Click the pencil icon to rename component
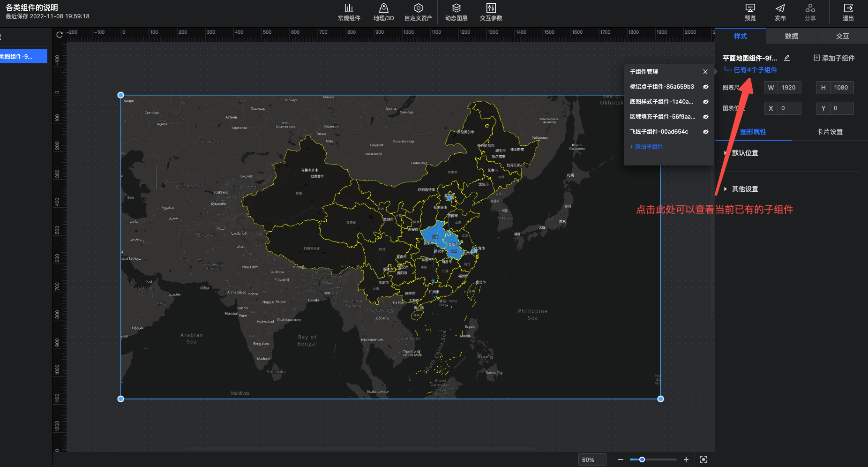The image size is (868, 467). (787, 58)
